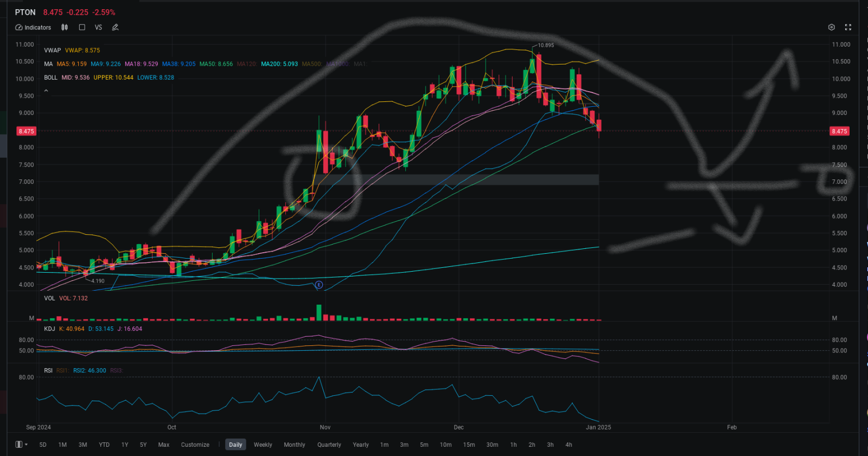Toggle fullscreen chart view
The image size is (868, 456).
(848, 27)
